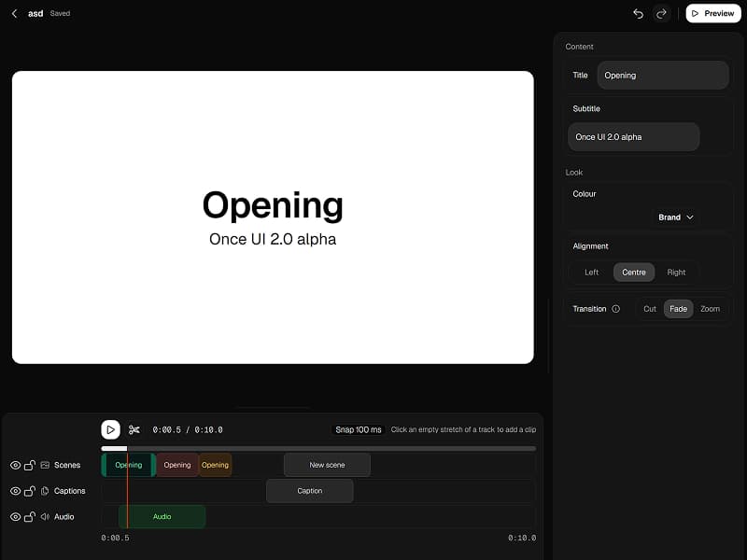
Task: Select the green Opening scene clip
Action: click(x=129, y=465)
